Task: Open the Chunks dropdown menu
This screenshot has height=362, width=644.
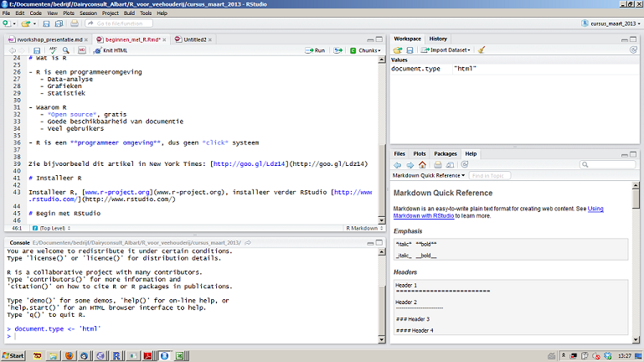Action: pyautogui.click(x=365, y=50)
